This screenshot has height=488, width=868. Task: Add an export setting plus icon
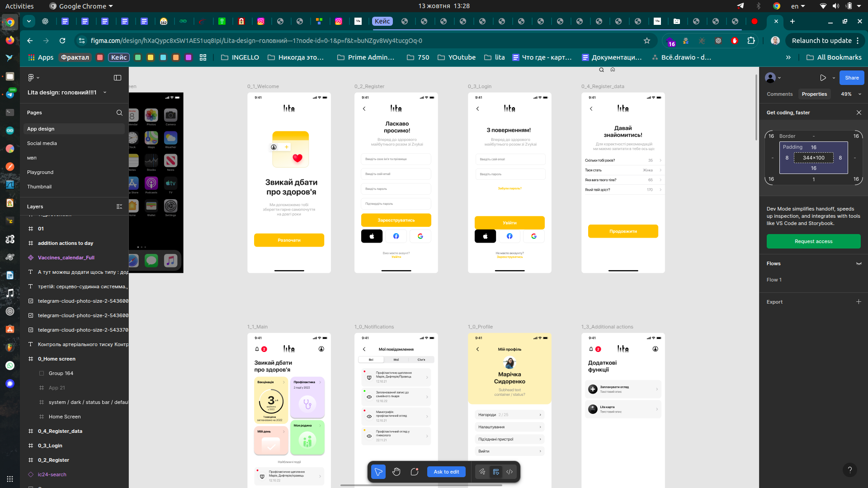[859, 302]
